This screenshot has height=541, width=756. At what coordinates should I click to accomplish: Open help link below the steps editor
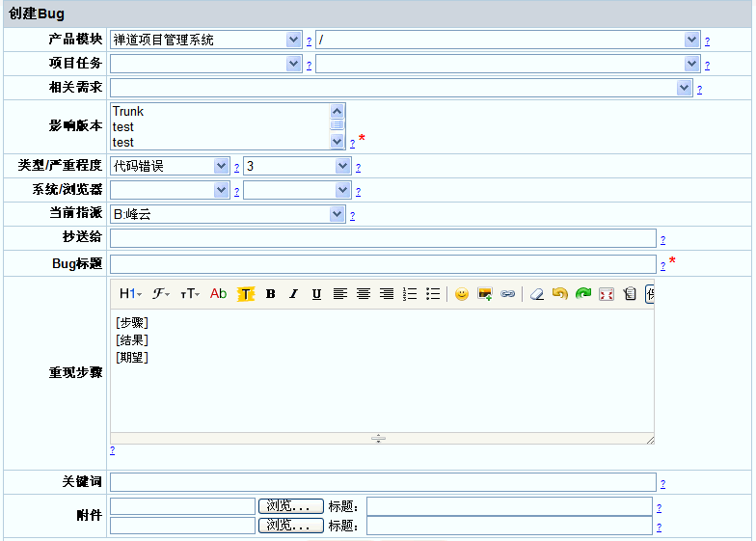pos(112,449)
